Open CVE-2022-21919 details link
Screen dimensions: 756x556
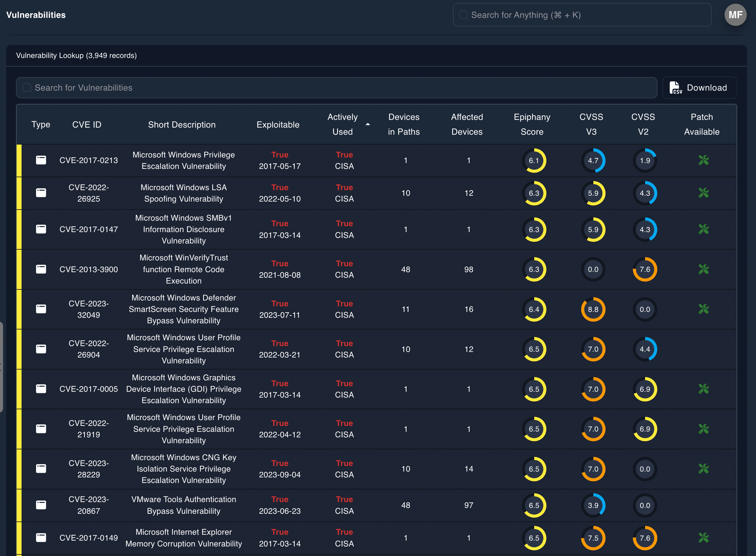coord(88,429)
